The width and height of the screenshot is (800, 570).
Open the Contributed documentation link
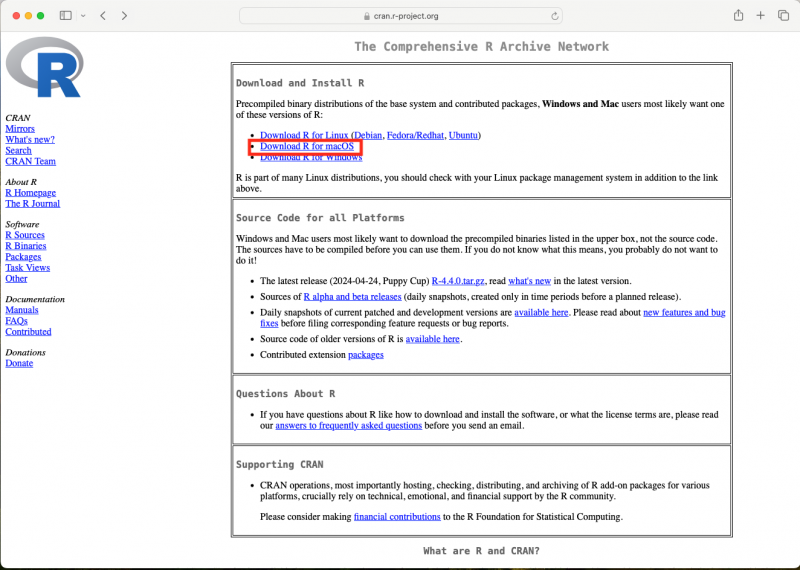[28, 332]
